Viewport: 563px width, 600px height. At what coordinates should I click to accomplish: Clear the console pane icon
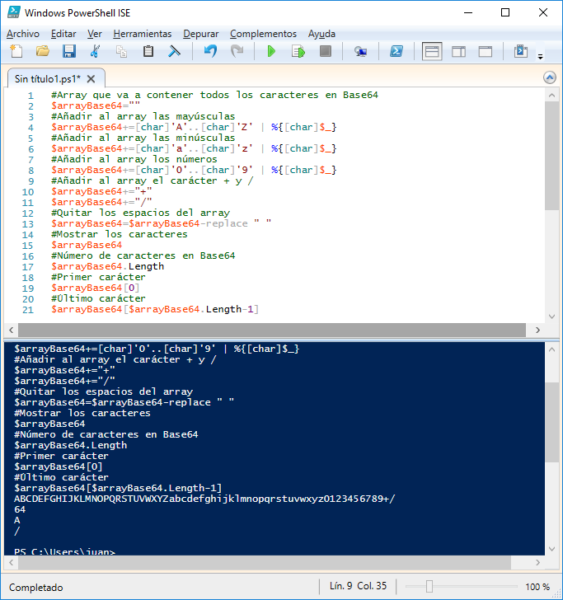click(174, 51)
